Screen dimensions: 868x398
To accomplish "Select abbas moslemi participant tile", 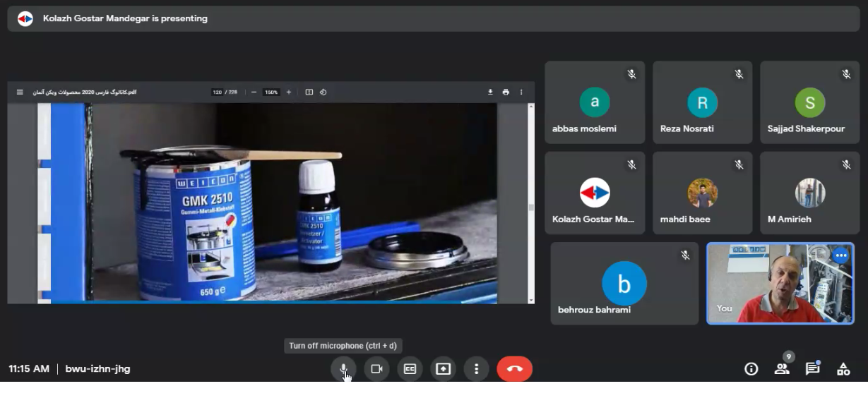I will click(x=595, y=102).
